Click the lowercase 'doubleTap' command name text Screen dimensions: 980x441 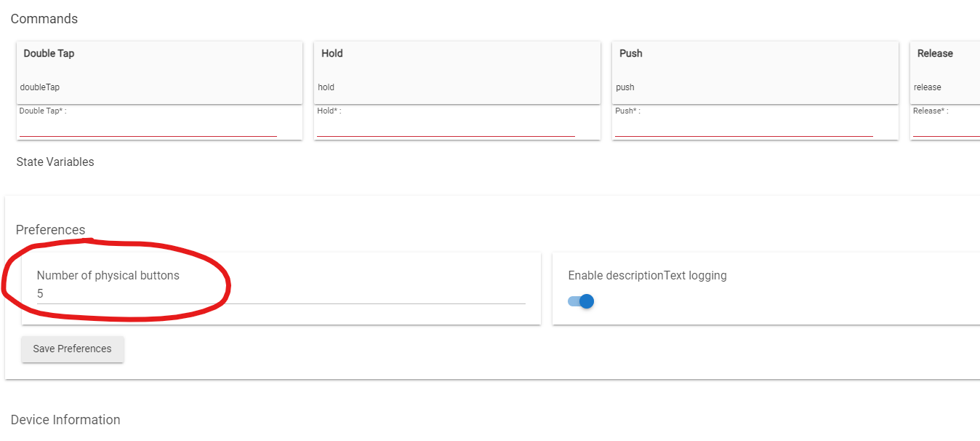pyautogui.click(x=40, y=87)
